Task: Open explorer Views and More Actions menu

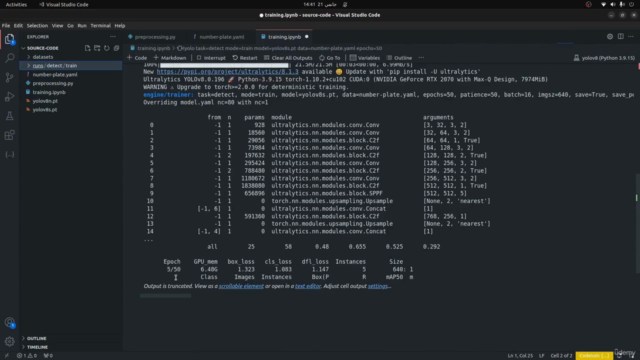Action: pos(113,37)
